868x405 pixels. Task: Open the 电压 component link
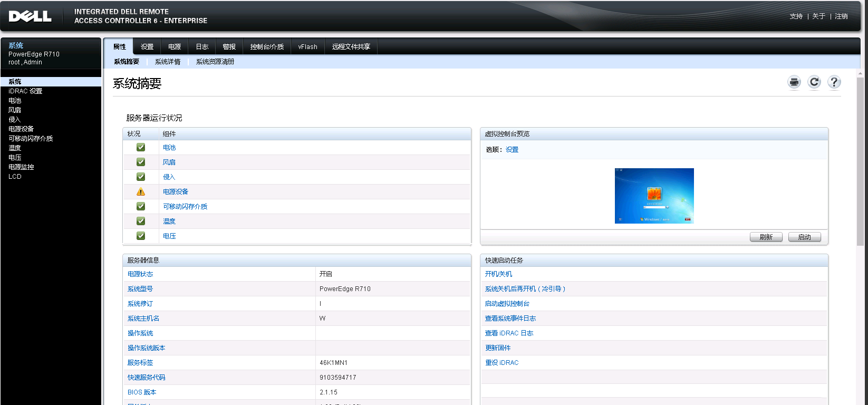pyautogui.click(x=169, y=236)
